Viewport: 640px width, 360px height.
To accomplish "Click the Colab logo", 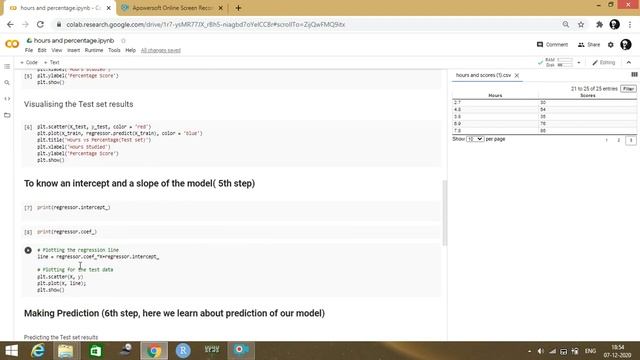I will (12, 44).
